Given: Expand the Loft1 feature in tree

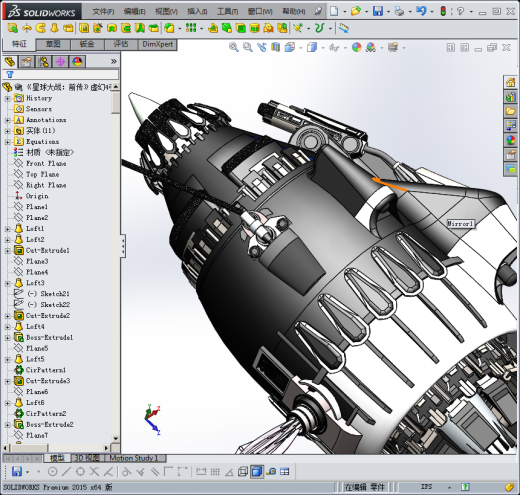Looking at the screenshot, I should 7,229.
